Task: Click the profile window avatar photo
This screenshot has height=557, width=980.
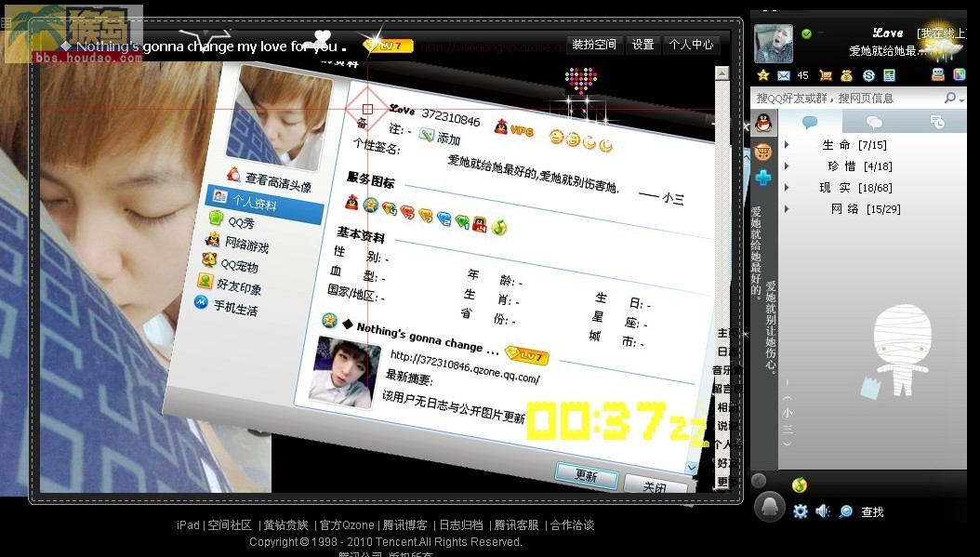Action: coord(279,118)
